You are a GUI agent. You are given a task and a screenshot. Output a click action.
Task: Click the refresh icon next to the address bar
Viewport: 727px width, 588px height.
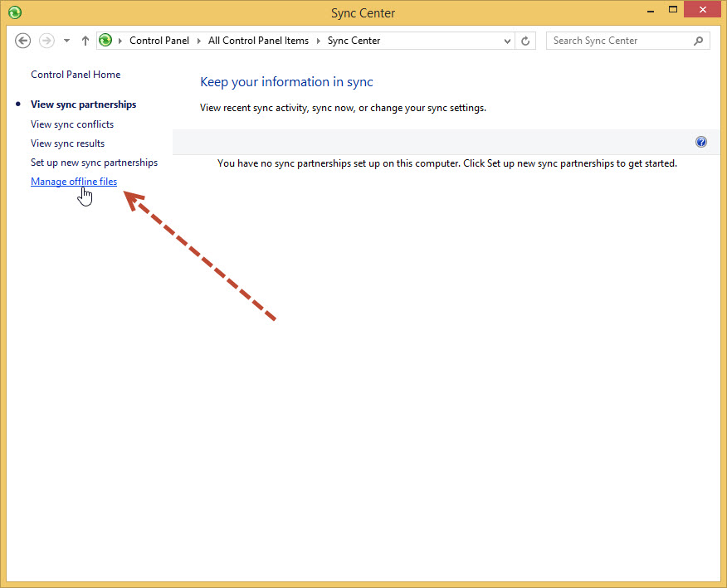pyautogui.click(x=525, y=40)
